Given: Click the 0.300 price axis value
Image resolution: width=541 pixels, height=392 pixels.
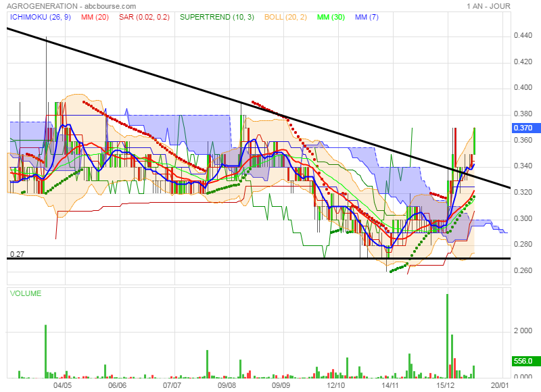Looking at the screenshot, I should click(523, 218).
